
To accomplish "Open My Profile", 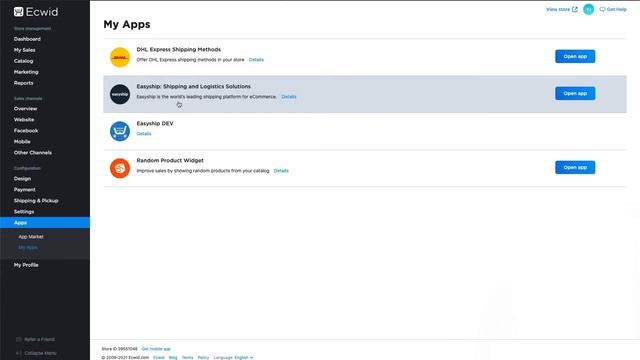I will click(x=26, y=265).
